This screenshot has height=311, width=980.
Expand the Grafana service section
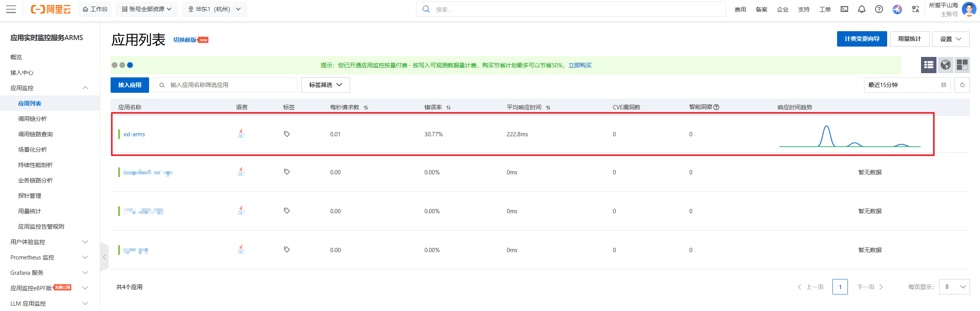click(x=85, y=273)
